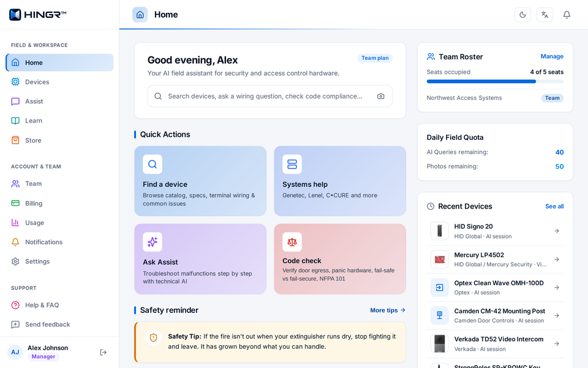Click the sidebar Notifications bell icon
The width and height of the screenshot is (588, 368).
click(15, 242)
